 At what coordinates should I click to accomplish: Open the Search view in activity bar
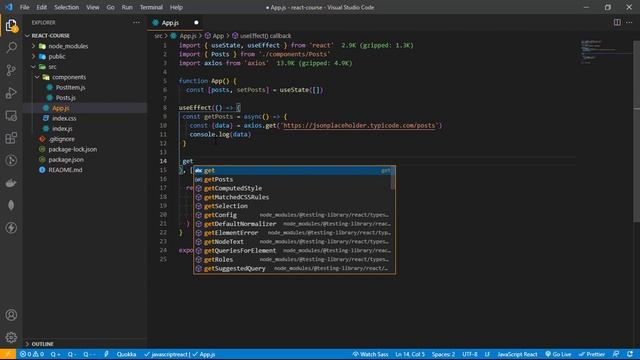pyautogui.click(x=11, y=47)
